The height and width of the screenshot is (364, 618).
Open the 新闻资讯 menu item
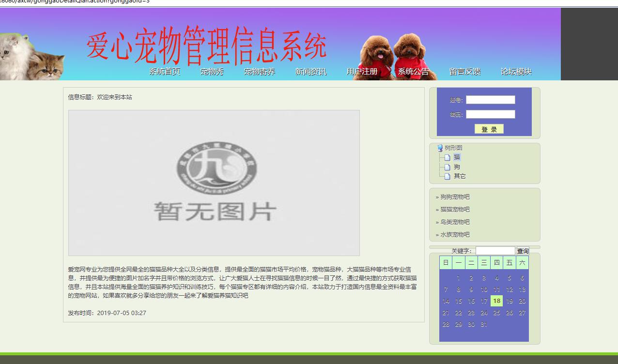click(310, 71)
